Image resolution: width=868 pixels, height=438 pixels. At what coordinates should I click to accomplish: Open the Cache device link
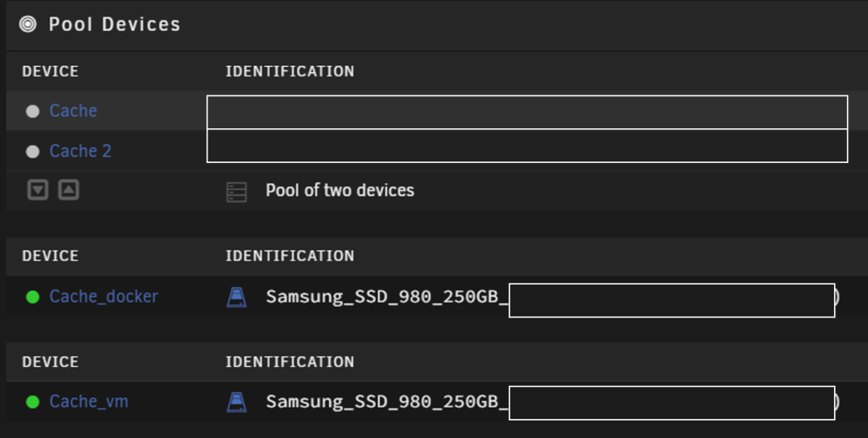click(73, 111)
